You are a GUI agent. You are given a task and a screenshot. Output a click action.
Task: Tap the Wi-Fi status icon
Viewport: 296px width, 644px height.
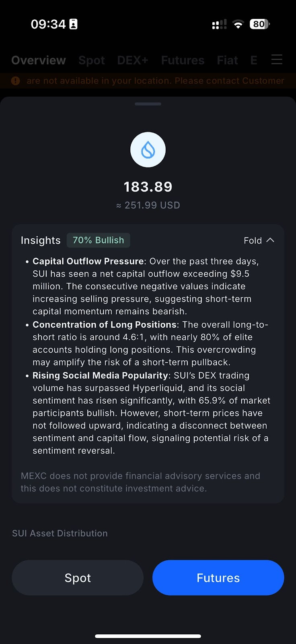point(238,25)
